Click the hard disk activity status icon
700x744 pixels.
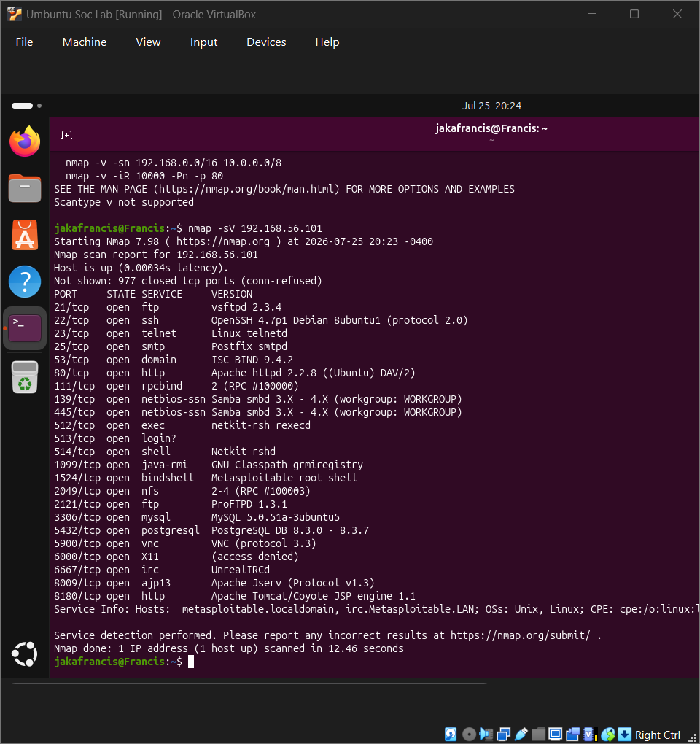(x=451, y=734)
